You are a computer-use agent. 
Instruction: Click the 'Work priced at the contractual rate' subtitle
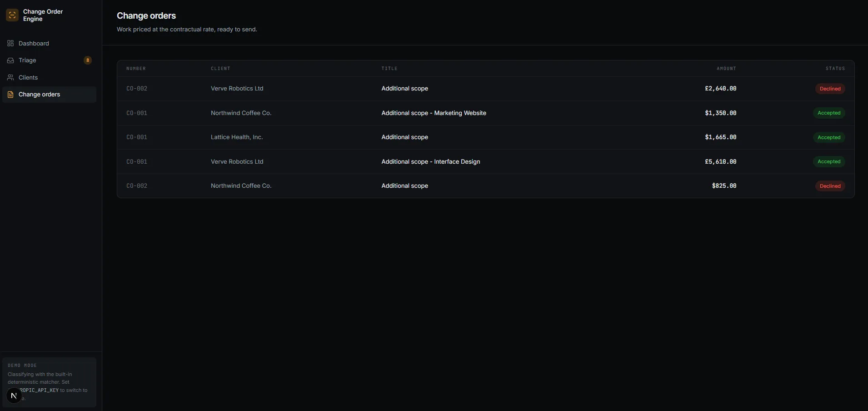tap(187, 29)
